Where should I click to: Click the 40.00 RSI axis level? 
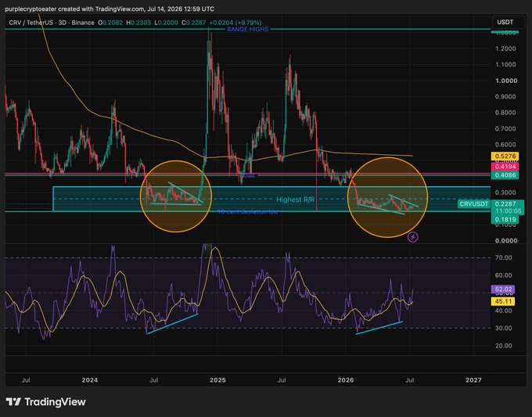pos(504,311)
